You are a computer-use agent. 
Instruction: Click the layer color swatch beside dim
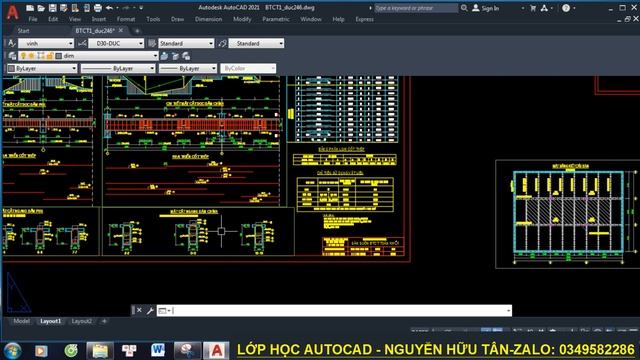59,56
